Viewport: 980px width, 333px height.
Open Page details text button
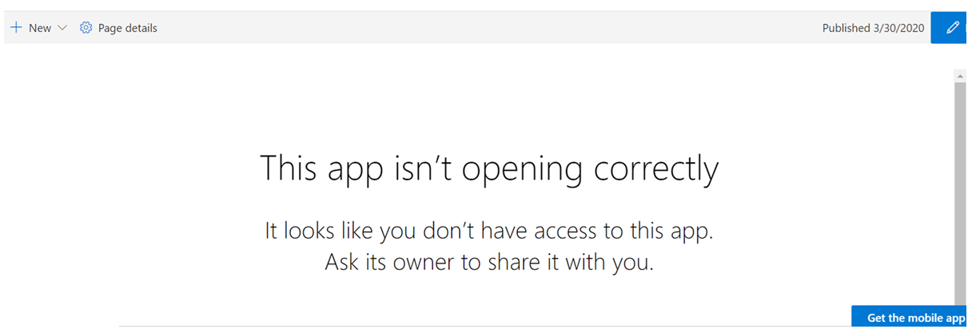point(127,28)
